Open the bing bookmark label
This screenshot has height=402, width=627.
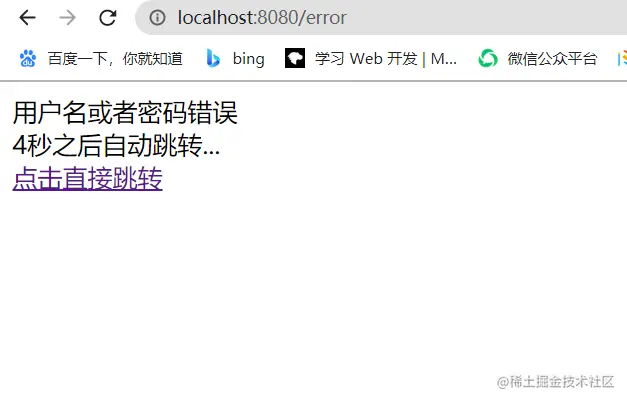[x=248, y=59]
